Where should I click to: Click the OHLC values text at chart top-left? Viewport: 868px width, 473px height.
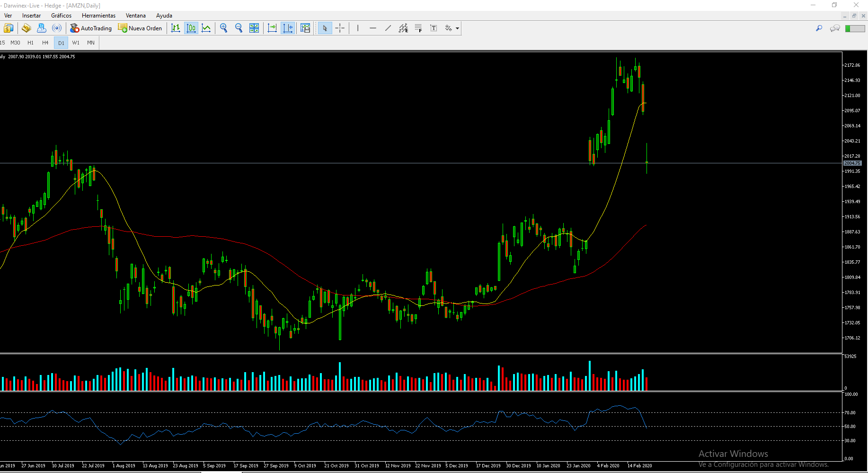[42, 57]
